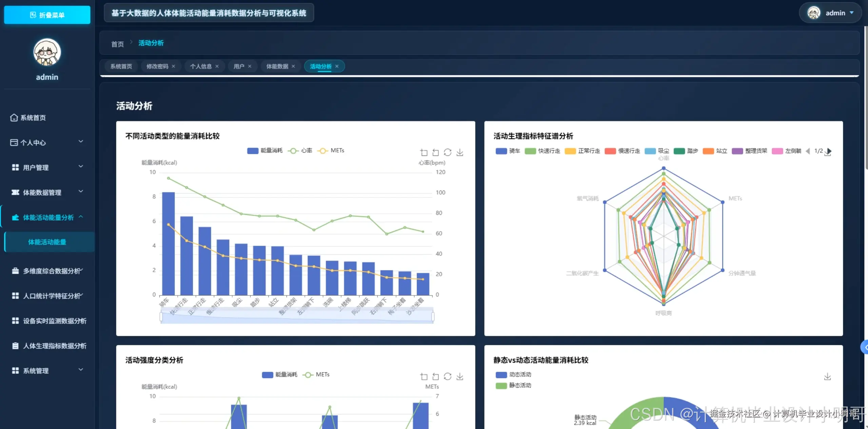Viewport: 868px width, 429px height.
Task: Open the 系统首页 home icon in sidebar
Action: [x=14, y=118]
